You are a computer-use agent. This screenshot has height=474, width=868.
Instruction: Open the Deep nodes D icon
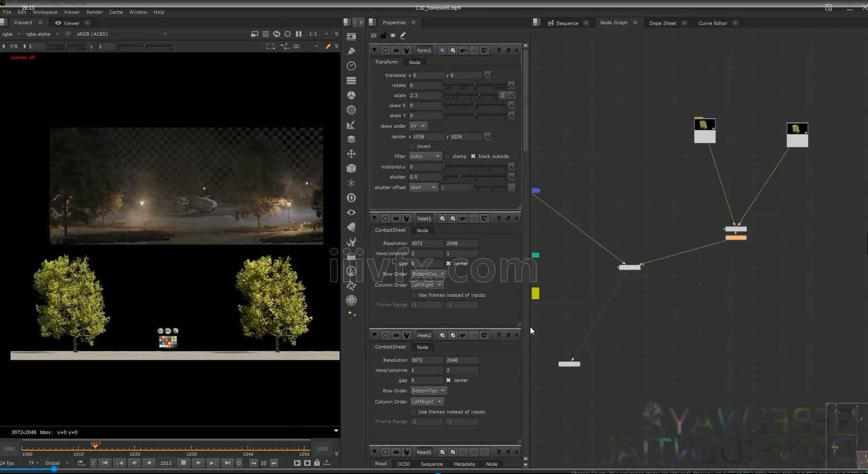click(x=351, y=198)
